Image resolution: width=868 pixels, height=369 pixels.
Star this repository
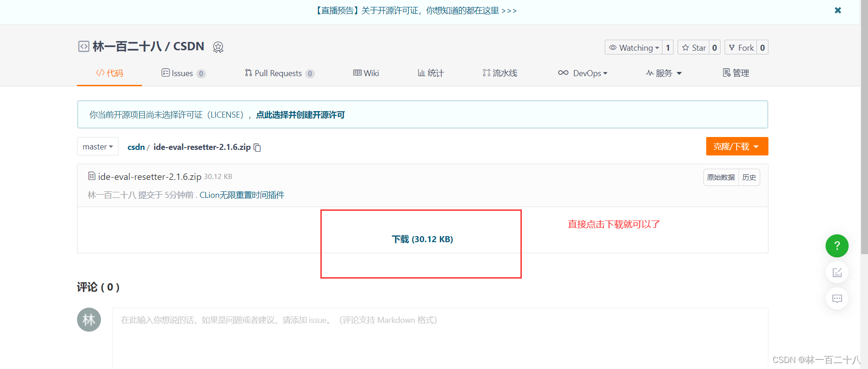point(693,48)
